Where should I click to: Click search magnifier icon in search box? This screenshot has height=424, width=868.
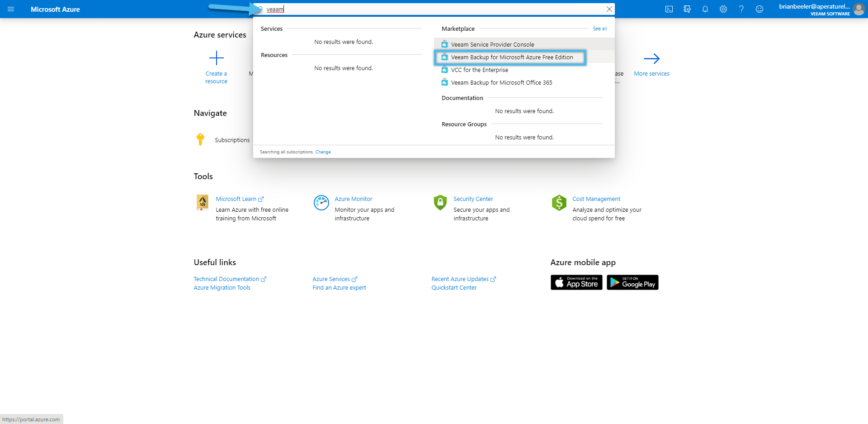point(260,9)
